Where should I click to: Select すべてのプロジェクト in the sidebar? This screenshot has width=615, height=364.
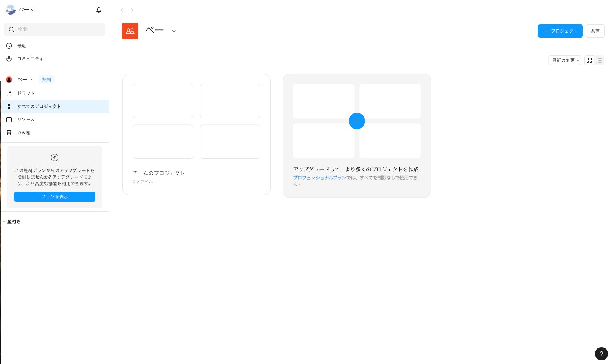[40, 106]
